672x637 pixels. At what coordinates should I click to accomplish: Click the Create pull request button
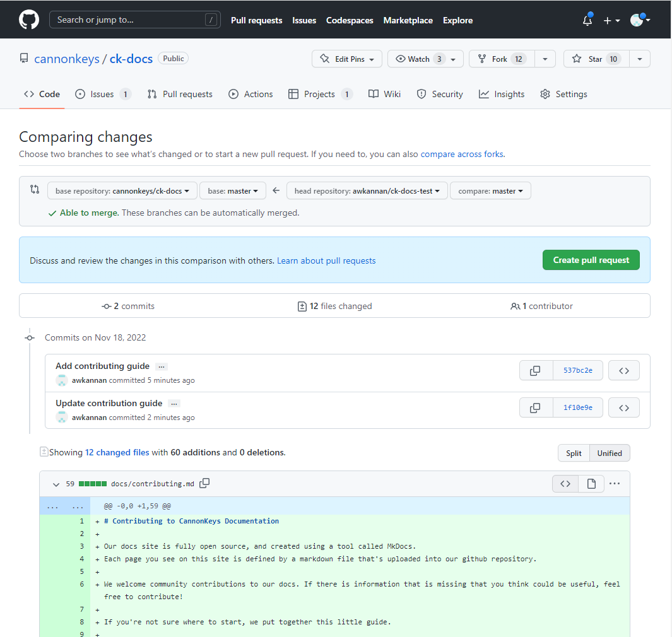tap(591, 260)
